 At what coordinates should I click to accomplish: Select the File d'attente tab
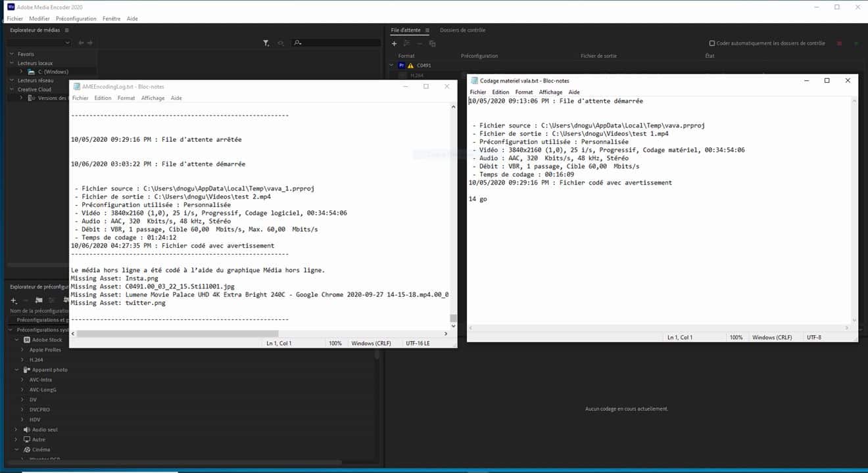tap(404, 30)
